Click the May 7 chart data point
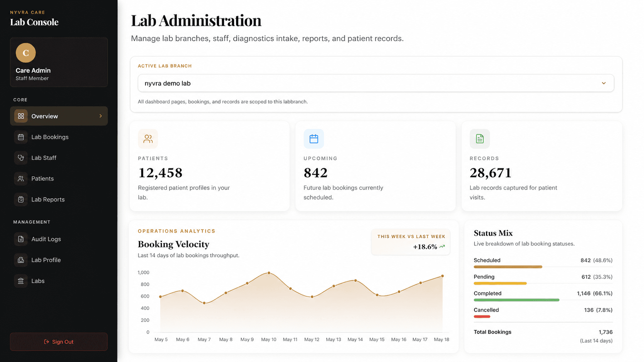Image resolution: width=644 pixels, height=362 pixels. pos(204,303)
